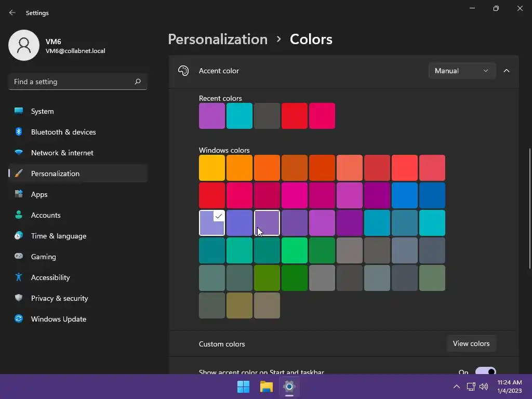Pick the dark gray recent color swatch
Viewport: 532px width, 399px height.
tap(267, 116)
